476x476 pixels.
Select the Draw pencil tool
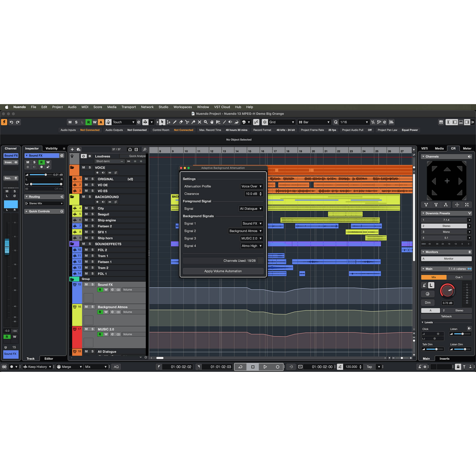pyautogui.click(x=175, y=122)
